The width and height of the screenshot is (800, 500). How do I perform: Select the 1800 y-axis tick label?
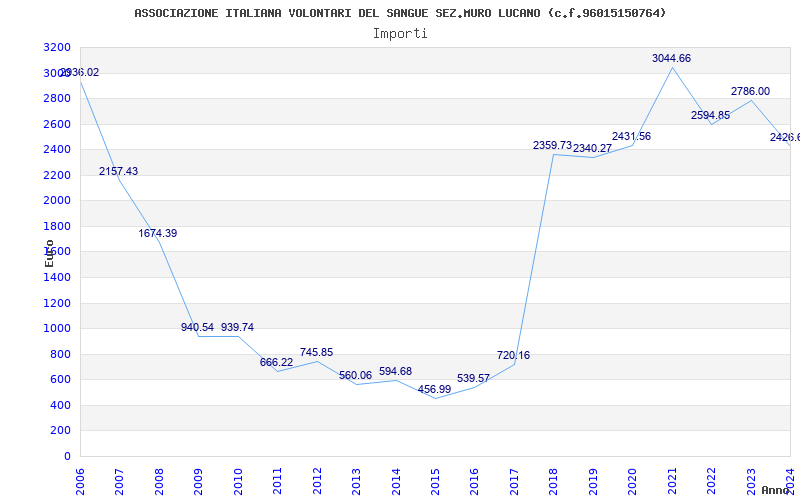pyautogui.click(x=57, y=226)
